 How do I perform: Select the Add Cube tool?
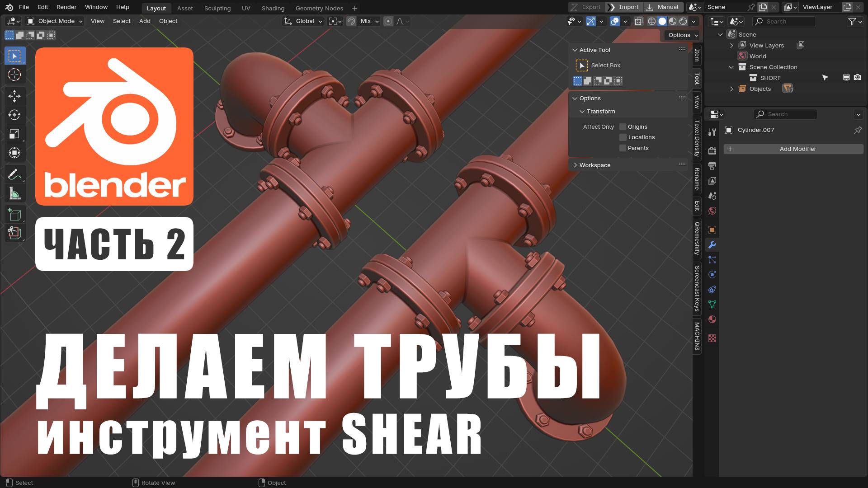click(x=14, y=215)
